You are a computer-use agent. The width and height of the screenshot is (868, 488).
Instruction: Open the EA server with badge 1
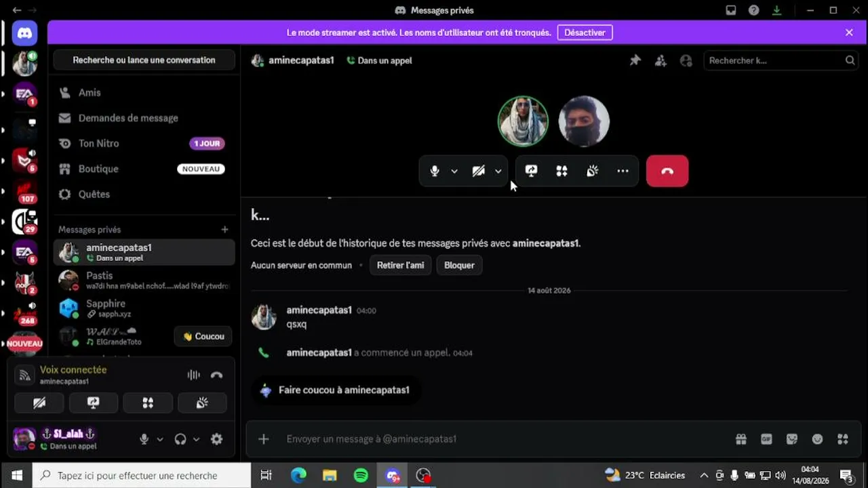(24, 94)
